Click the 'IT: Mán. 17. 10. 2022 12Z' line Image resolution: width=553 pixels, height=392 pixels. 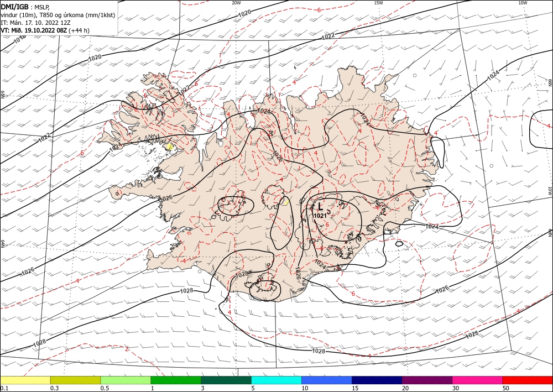click(x=35, y=23)
